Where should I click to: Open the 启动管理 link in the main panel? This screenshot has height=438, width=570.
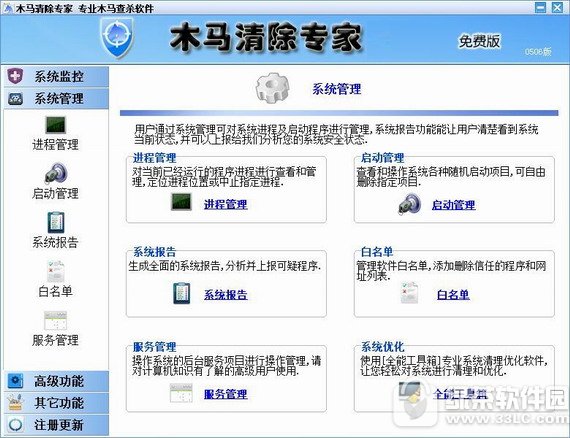tap(453, 205)
